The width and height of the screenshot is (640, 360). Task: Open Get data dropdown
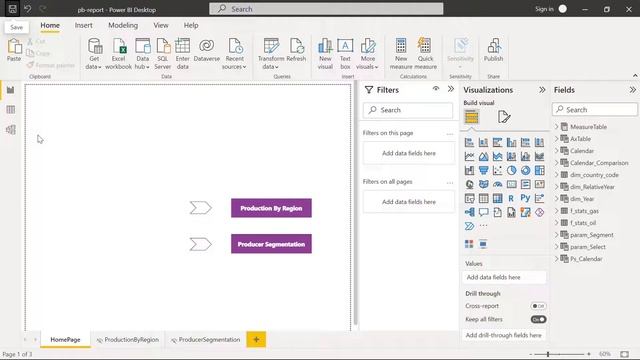click(94, 53)
